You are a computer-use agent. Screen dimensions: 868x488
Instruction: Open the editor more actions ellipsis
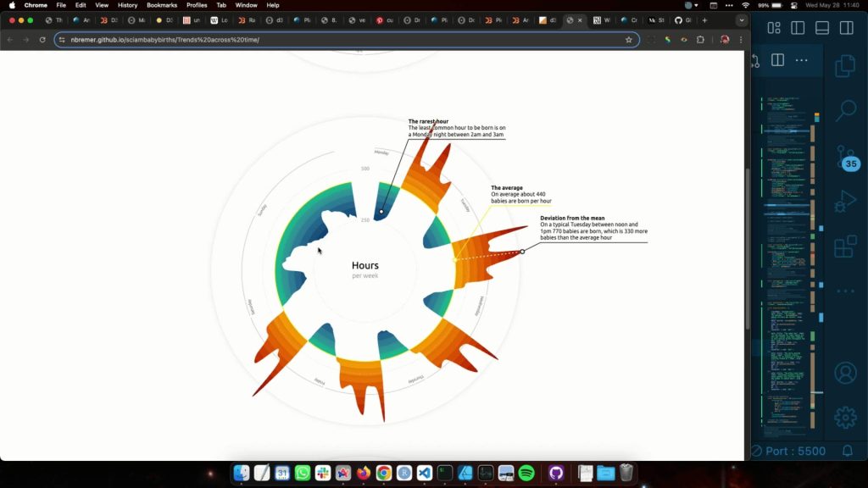click(x=802, y=60)
